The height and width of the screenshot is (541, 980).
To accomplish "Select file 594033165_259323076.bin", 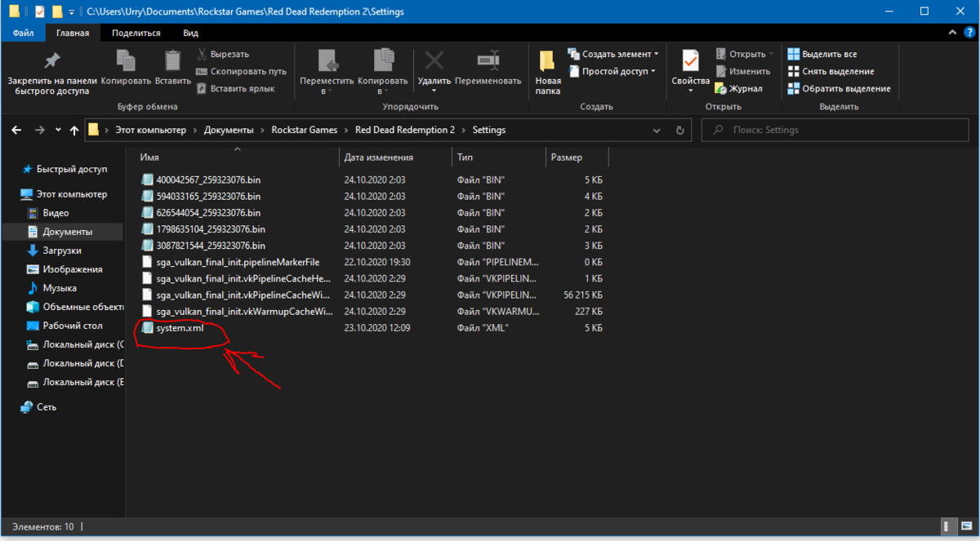I will pos(202,196).
